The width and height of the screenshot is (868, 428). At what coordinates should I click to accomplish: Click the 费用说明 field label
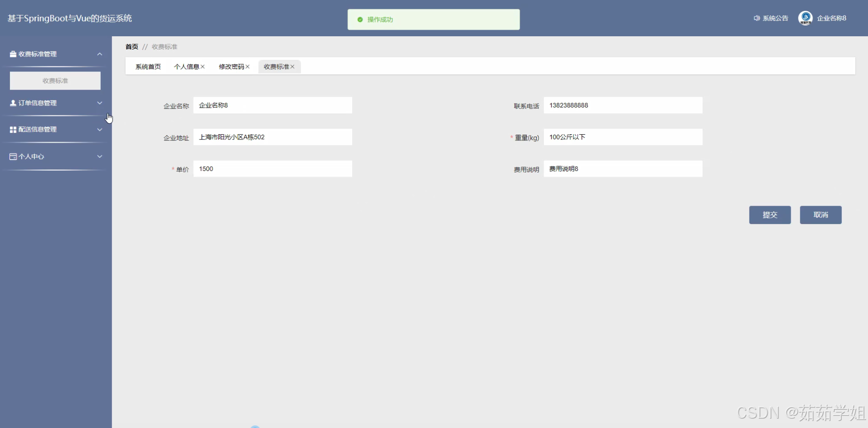tap(526, 170)
